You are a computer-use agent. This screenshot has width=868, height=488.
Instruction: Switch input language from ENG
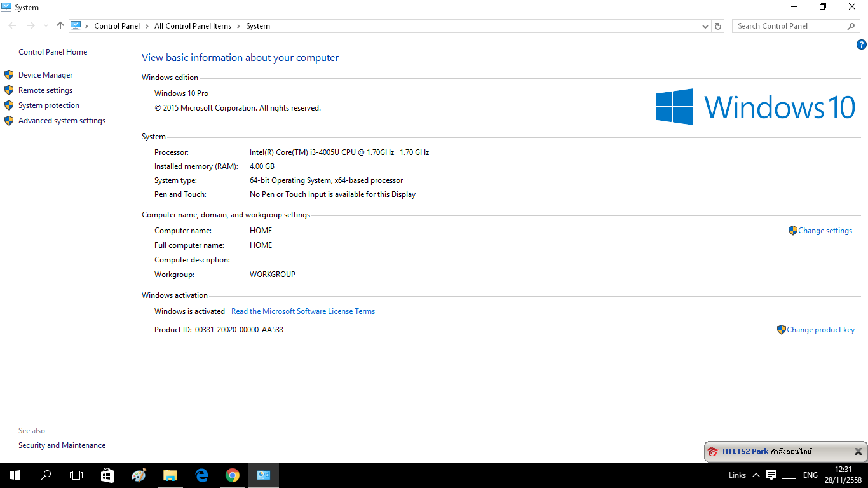click(810, 475)
